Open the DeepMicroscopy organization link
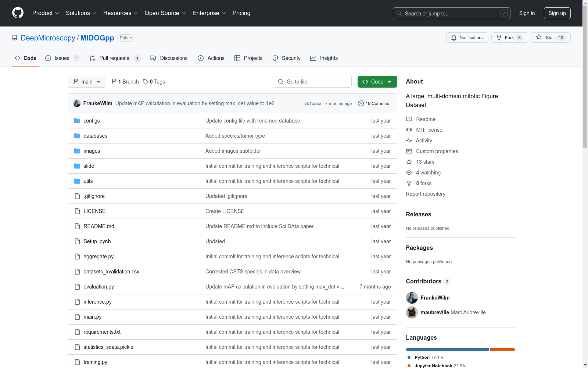The height and width of the screenshot is (368, 588). 48,38
